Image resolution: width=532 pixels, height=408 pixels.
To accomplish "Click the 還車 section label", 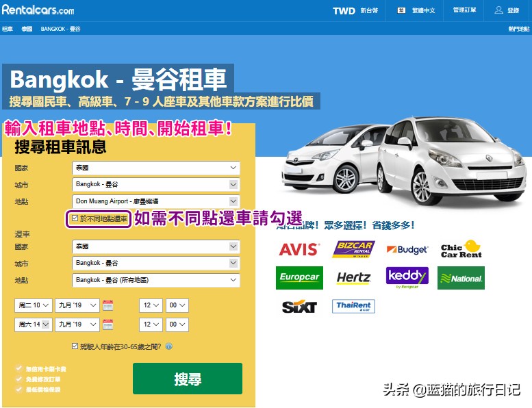I will click(22, 234).
